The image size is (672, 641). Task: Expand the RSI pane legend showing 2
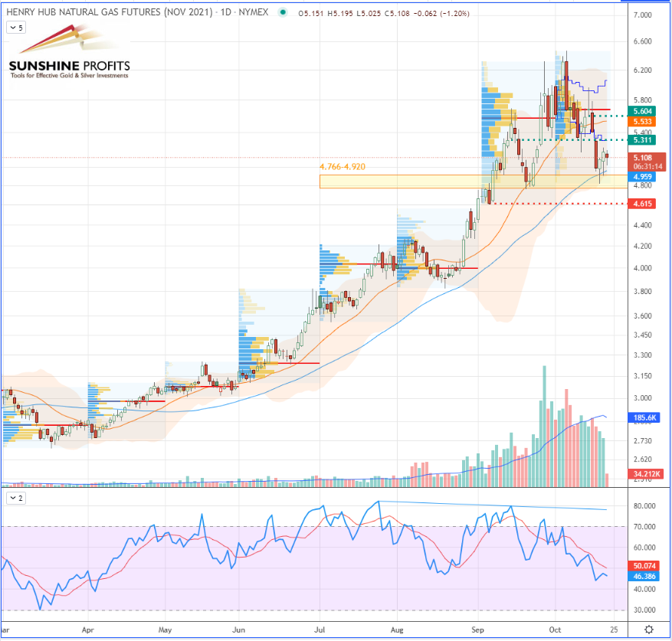(x=16, y=498)
